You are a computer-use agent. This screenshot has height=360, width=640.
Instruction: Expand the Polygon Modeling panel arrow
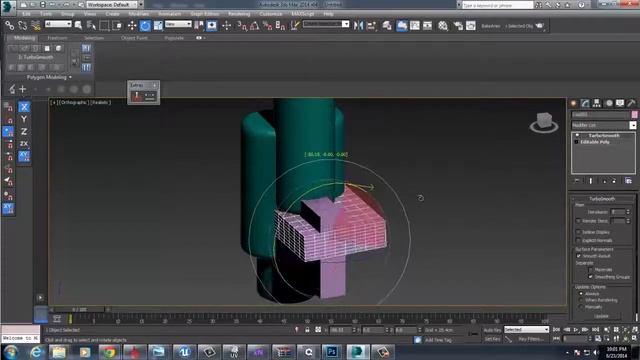tap(70, 77)
